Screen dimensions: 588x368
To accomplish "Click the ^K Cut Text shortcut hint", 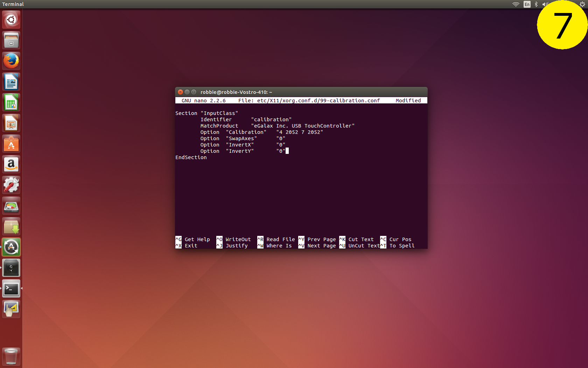I will click(356, 239).
